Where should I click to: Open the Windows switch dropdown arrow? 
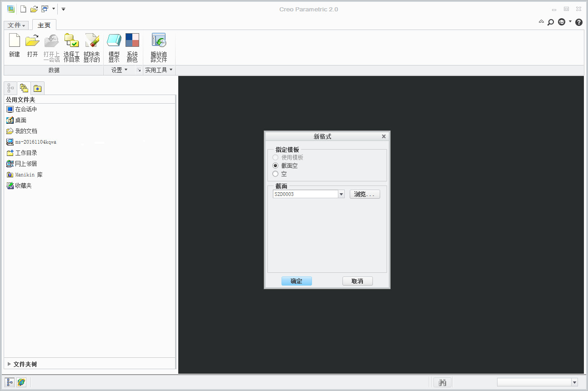click(x=54, y=9)
